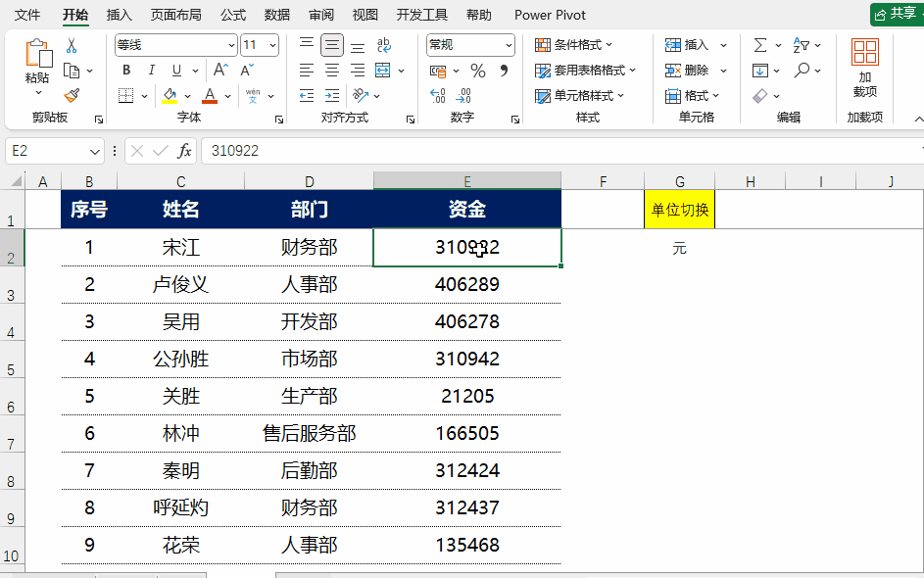
Task: Switch to the Data (数据) tab
Action: click(277, 15)
